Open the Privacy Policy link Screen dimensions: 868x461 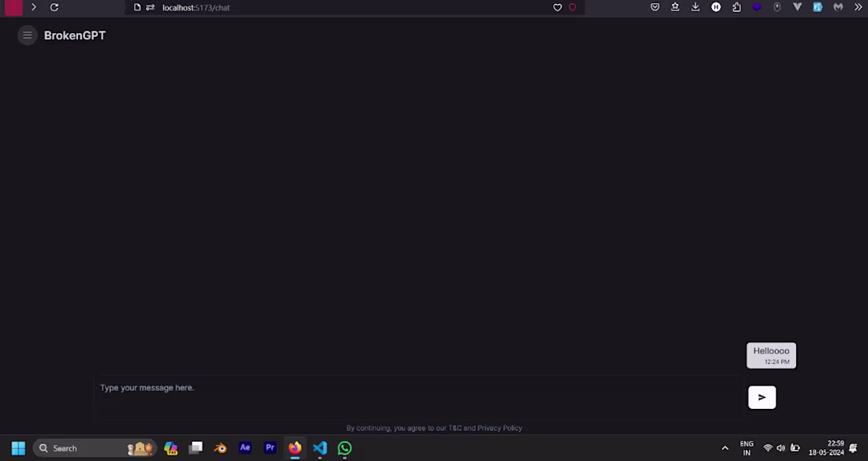coord(500,427)
